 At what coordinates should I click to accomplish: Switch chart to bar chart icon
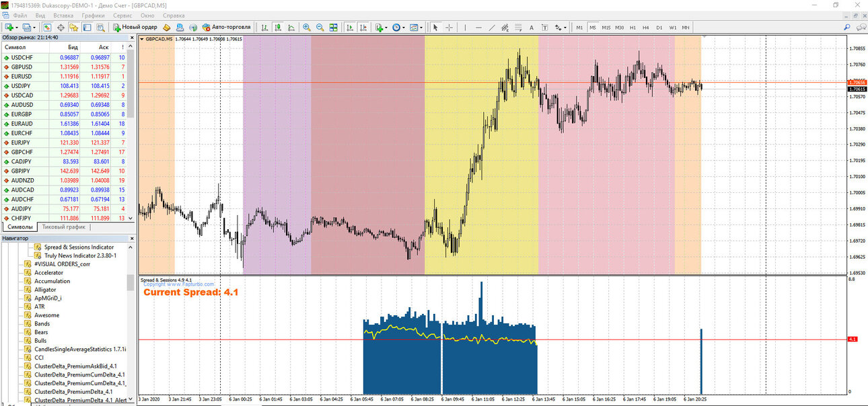click(264, 27)
